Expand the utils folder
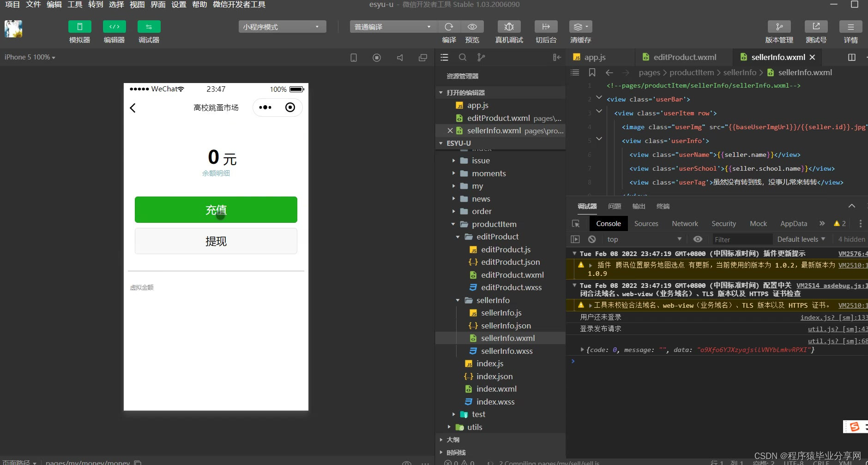 tap(475, 427)
